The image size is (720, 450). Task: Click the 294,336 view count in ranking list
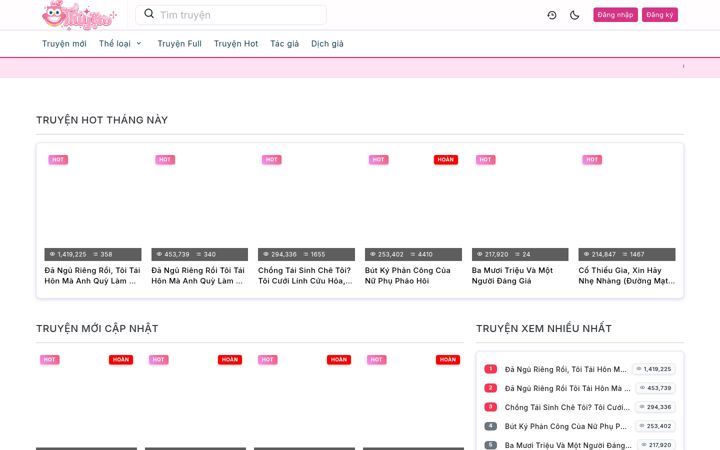tap(656, 407)
